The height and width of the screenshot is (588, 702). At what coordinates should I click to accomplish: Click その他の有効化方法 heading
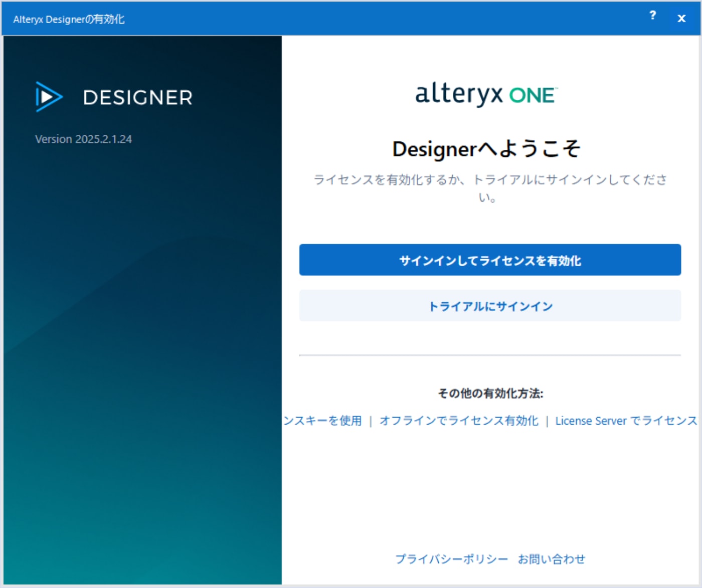pyautogui.click(x=491, y=394)
